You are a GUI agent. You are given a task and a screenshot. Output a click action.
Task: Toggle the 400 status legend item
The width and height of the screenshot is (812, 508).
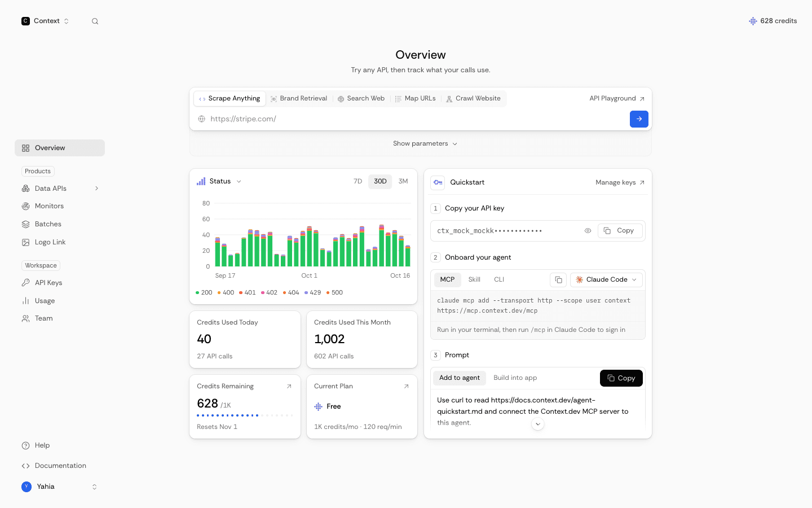(x=226, y=292)
